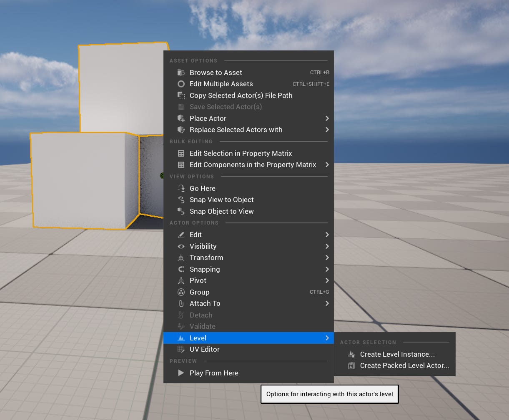Click Edit Components in the Property Matrix

pos(253,165)
